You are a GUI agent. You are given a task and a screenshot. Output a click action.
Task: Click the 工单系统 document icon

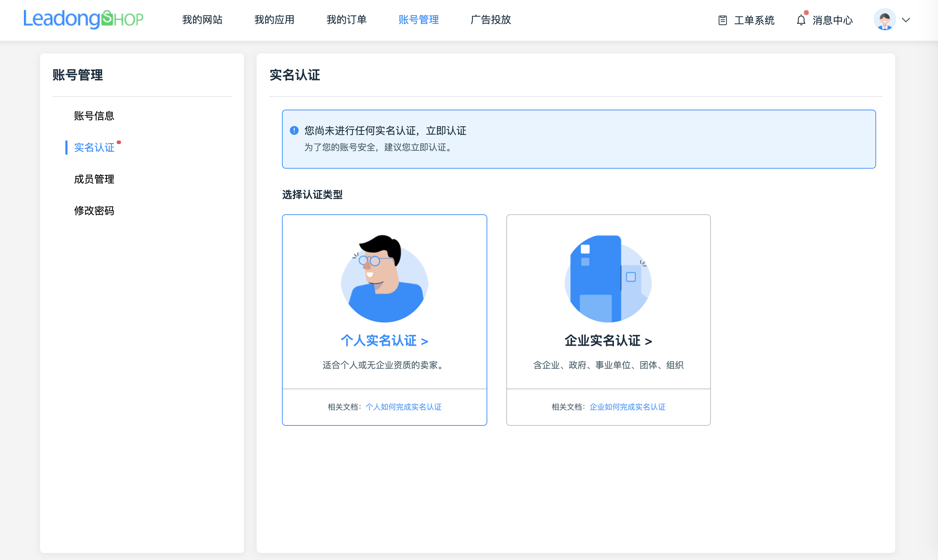point(722,20)
